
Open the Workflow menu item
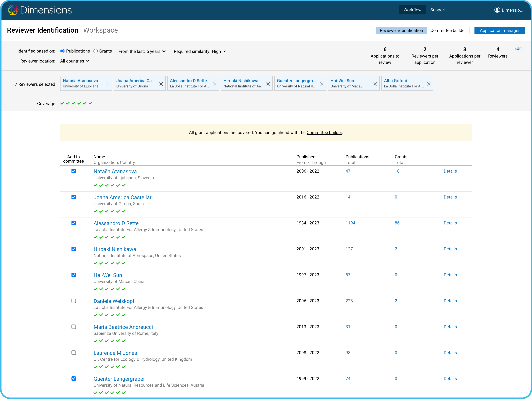coord(412,10)
